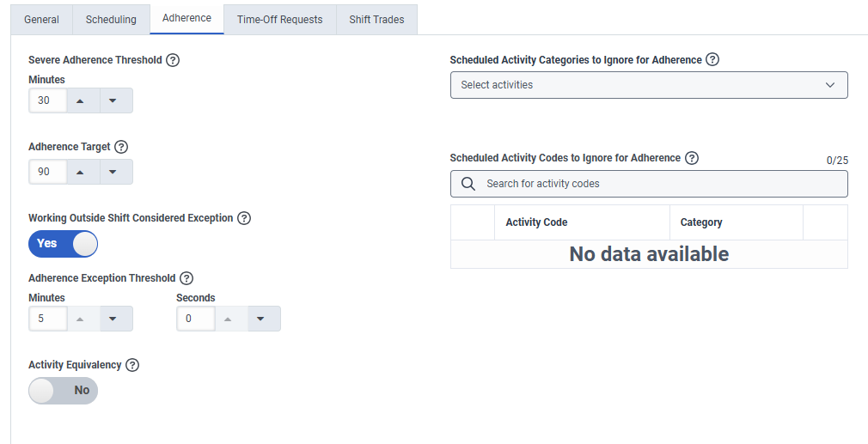Increase Severe Adherence Threshold minutes
This screenshot has height=444, width=868.
point(80,100)
